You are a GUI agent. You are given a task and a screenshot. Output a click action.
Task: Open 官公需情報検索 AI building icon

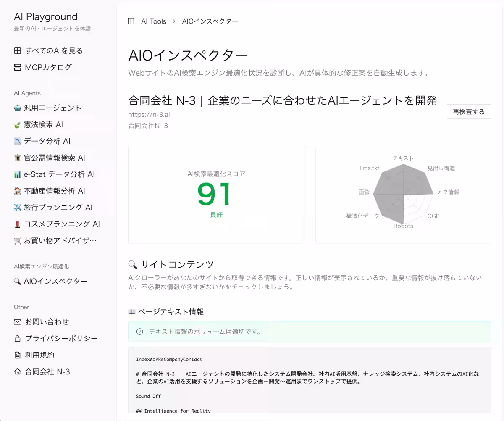pyautogui.click(x=17, y=158)
